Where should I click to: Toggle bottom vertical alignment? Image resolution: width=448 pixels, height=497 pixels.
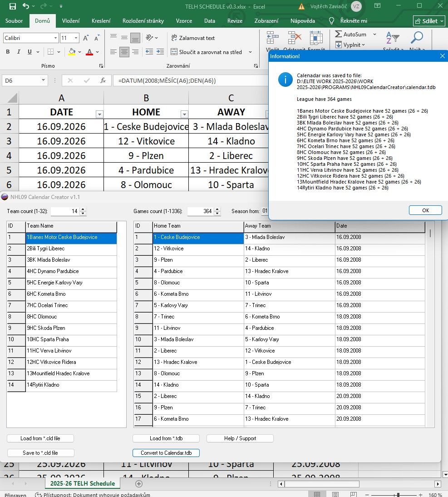pyautogui.click(x=135, y=38)
